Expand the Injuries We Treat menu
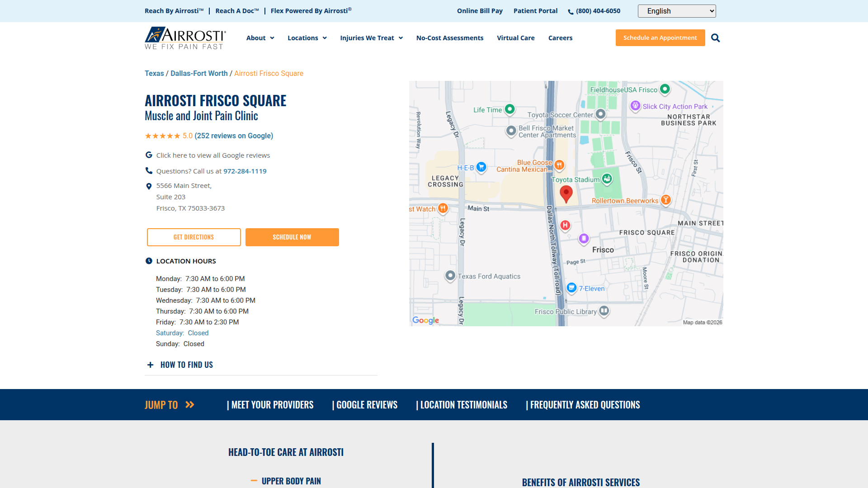Viewport: 868px width, 488px height. pos(371,38)
